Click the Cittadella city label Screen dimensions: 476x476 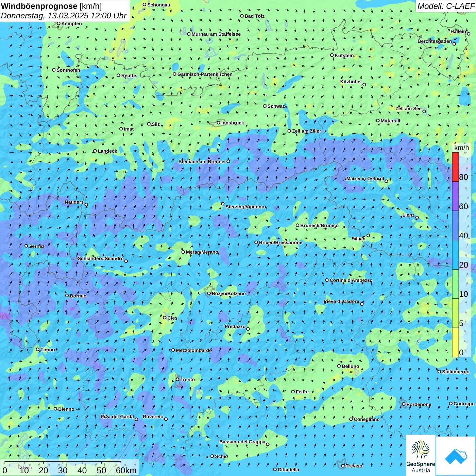tap(288, 470)
